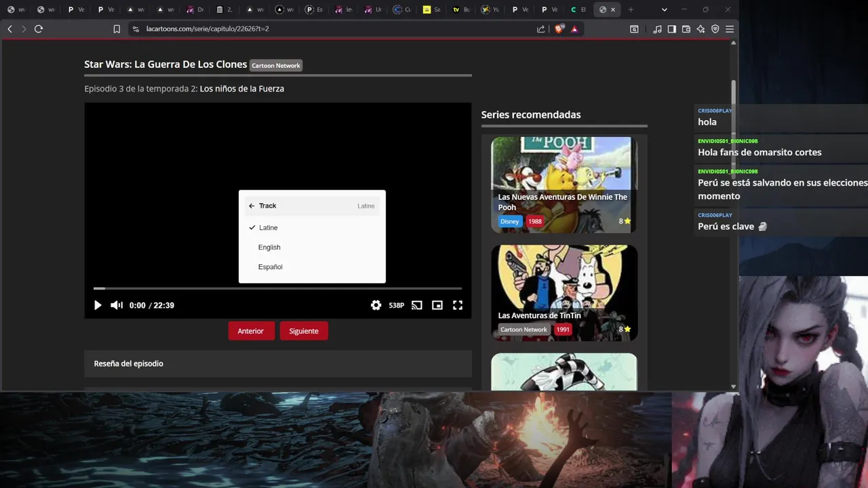Go back using the browser back arrow
This screenshot has height=488, width=868.
click(x=9, y=29)
